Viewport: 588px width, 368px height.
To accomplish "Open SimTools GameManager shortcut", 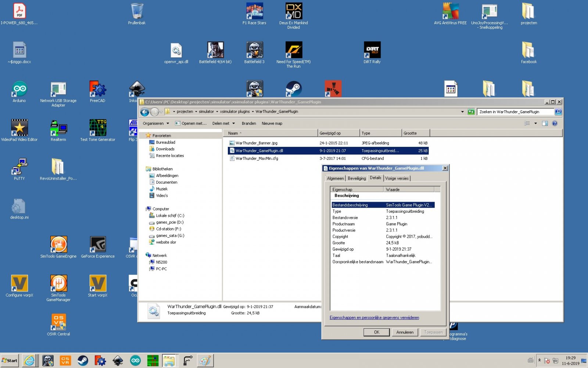I will pos(58,288).
